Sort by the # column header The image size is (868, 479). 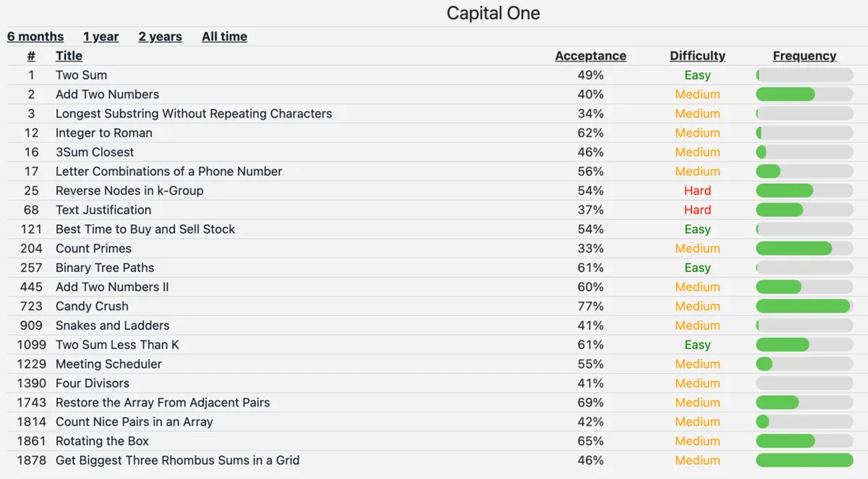tap(31, 56)
